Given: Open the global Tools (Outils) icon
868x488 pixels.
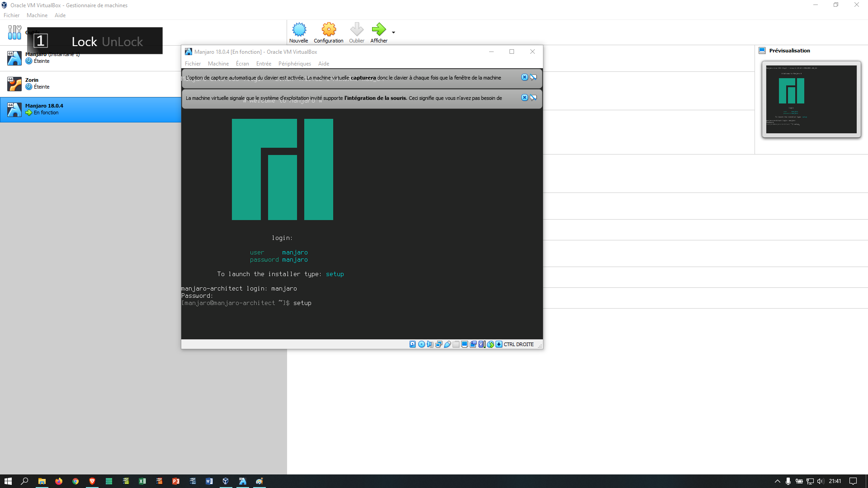Looking at the screenshot, I should pos(14,32).
